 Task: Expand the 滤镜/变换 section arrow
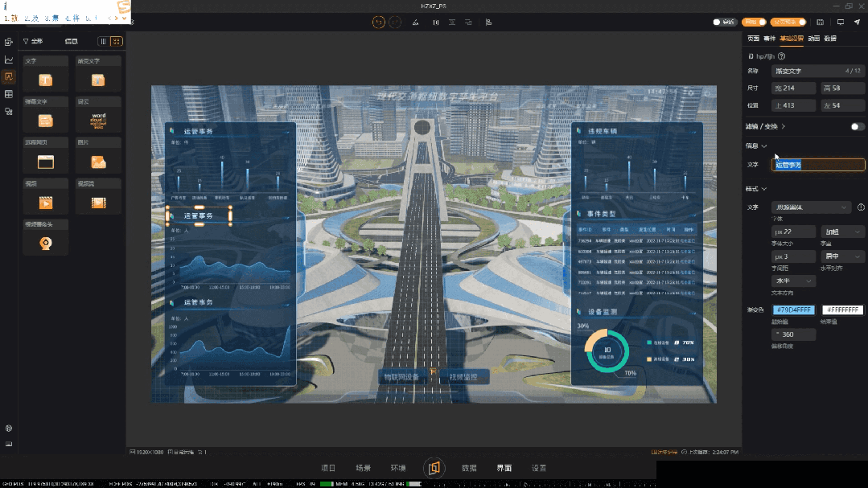click(x=784, y=127)
